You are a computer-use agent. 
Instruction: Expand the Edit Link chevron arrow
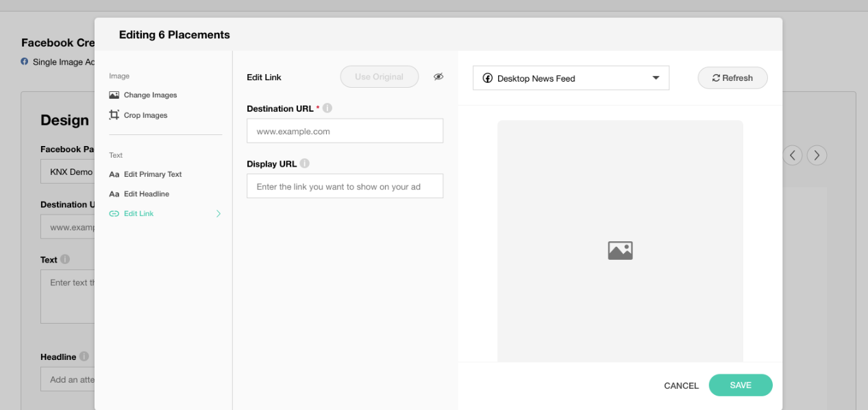[219, 214]
